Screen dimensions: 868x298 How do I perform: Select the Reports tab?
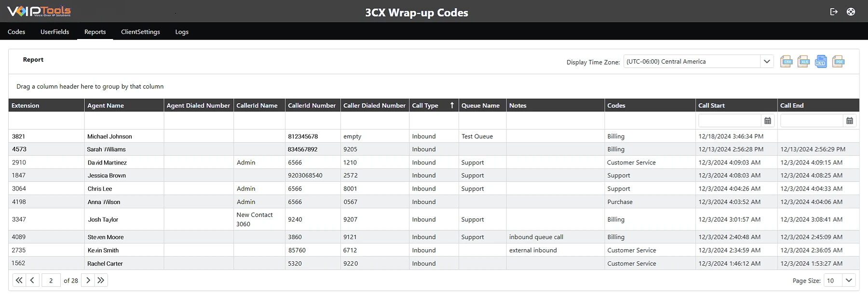95,32
